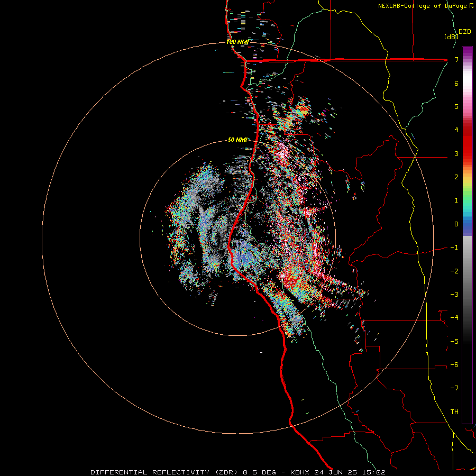Click the -4 value on the color scale
Viewport: 476px width, 476px height.
click(x=454, y=318)
